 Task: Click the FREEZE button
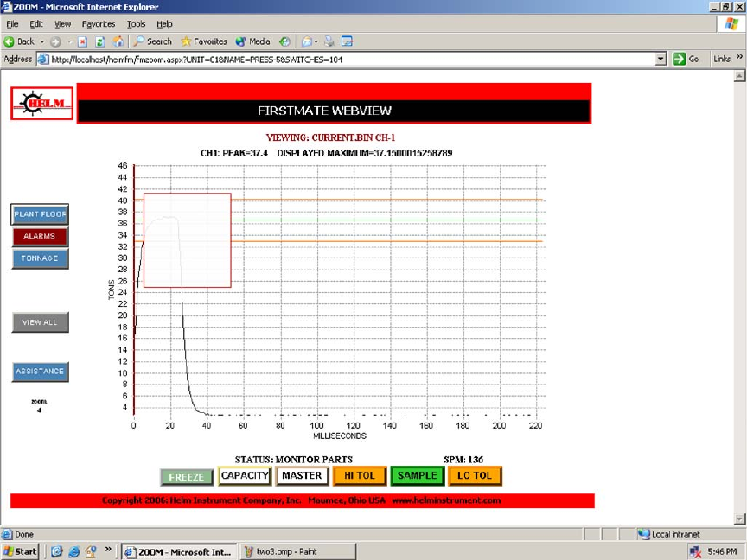pos(187,477)
